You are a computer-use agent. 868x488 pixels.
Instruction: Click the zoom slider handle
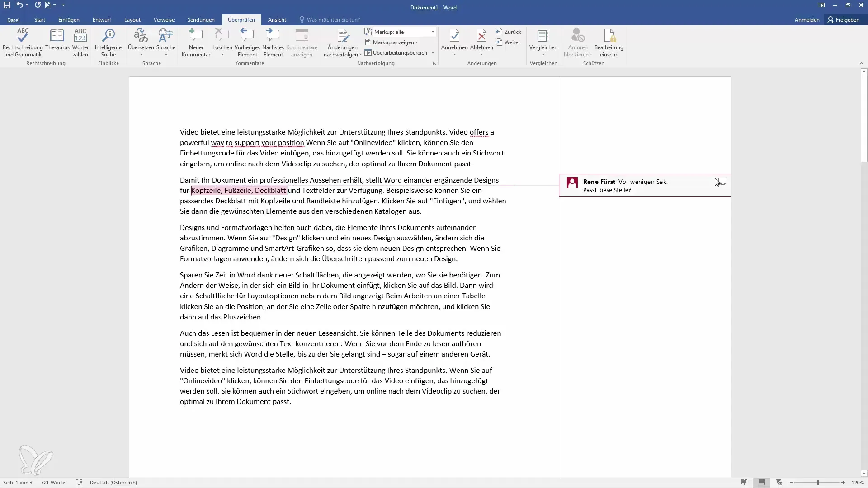click(818, 483)
